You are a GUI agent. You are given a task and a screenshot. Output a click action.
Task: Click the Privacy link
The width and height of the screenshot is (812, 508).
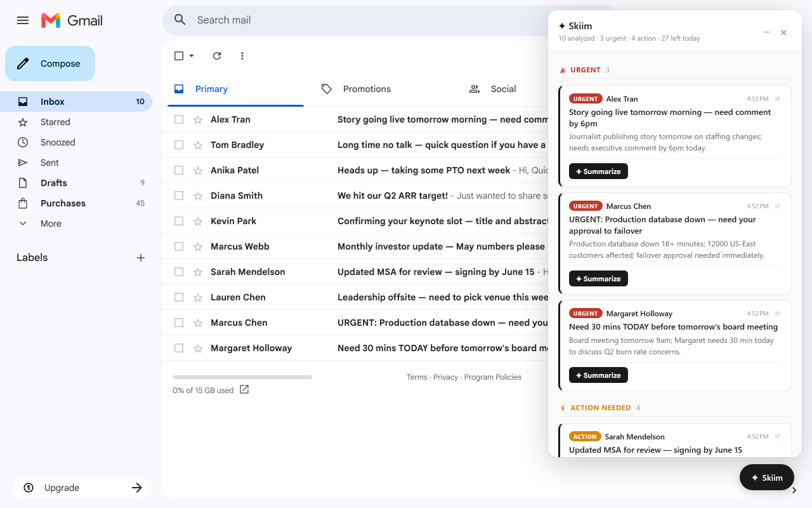click(x=445, y=377)
